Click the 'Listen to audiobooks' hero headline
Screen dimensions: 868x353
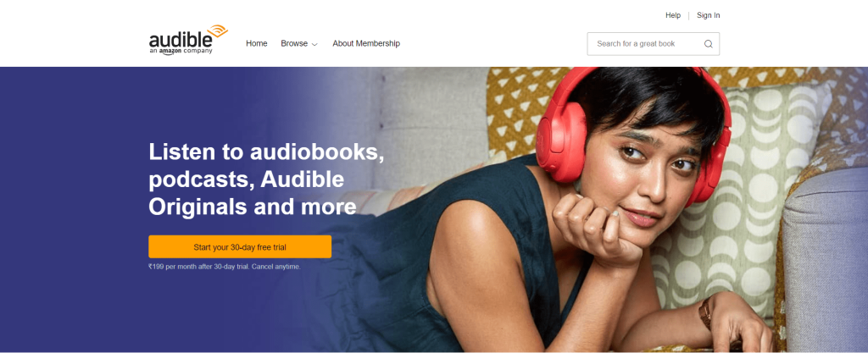click(266, 179)
